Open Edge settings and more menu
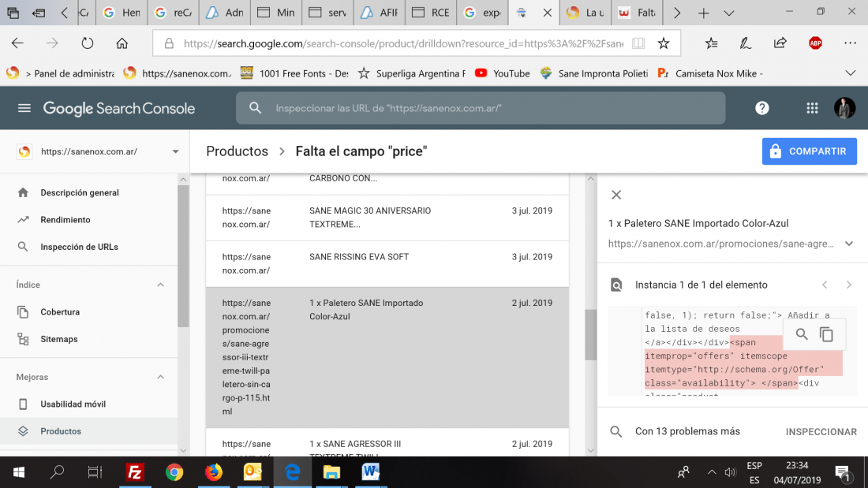This screenshot has height=488, width=868. click(851, 43)
